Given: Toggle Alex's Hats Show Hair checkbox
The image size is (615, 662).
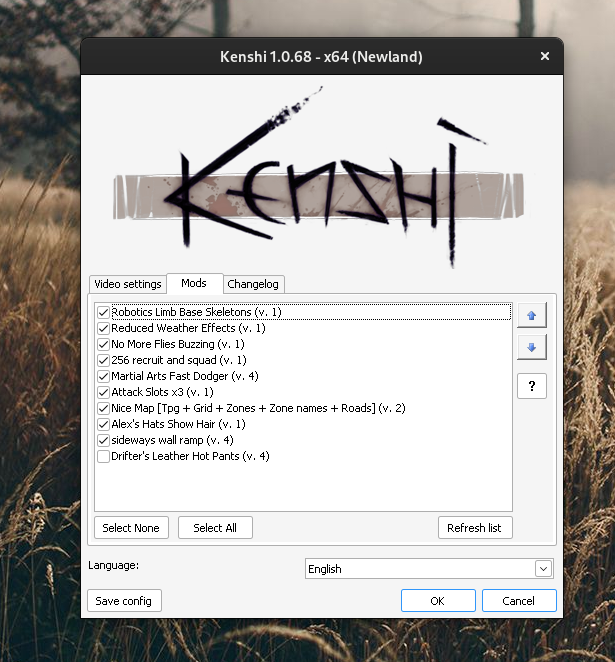Looking at the screenshot, I should pyautogui.click(x=103, y=424).
